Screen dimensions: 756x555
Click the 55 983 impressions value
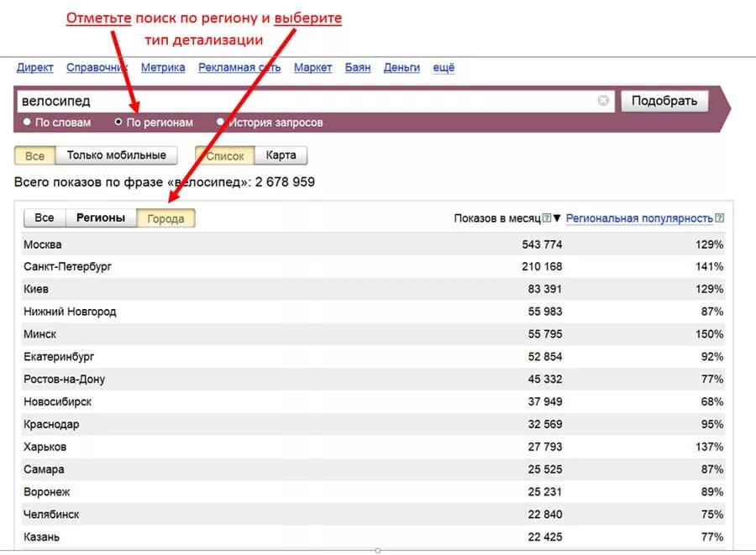(545, 312)
